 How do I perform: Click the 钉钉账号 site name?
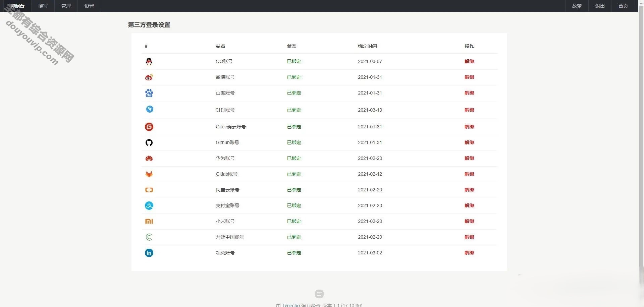pos(225,110)
